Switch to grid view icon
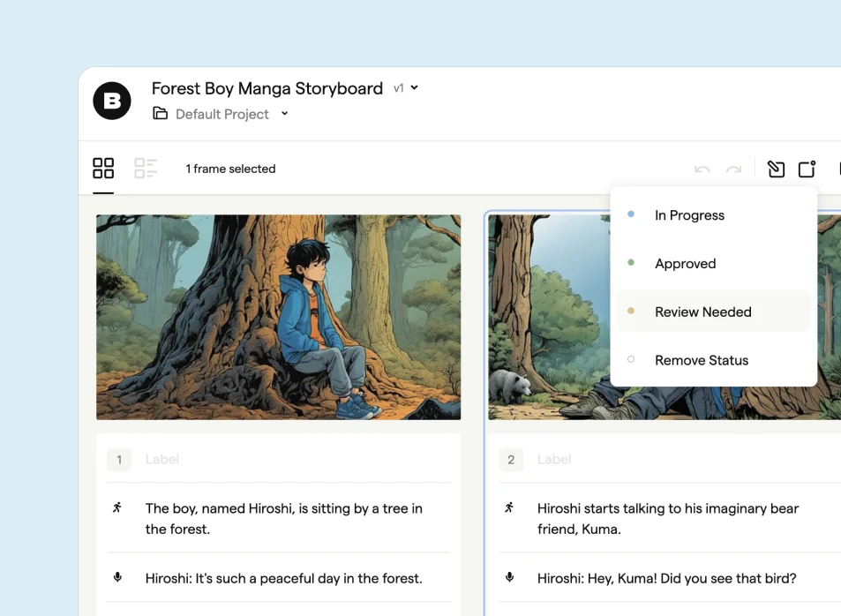This screenshot has height=616, width=841. (x=103, y=168)
